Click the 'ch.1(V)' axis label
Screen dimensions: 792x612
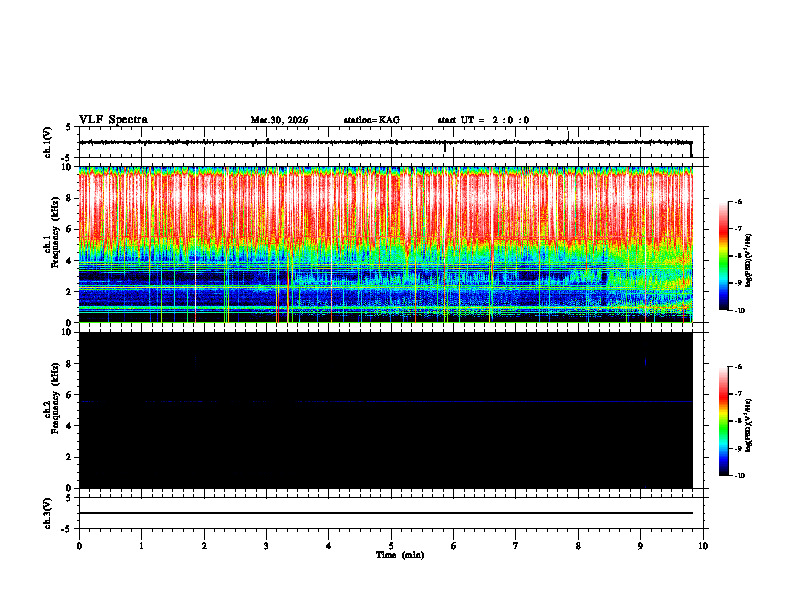click(x=47, y=142)
